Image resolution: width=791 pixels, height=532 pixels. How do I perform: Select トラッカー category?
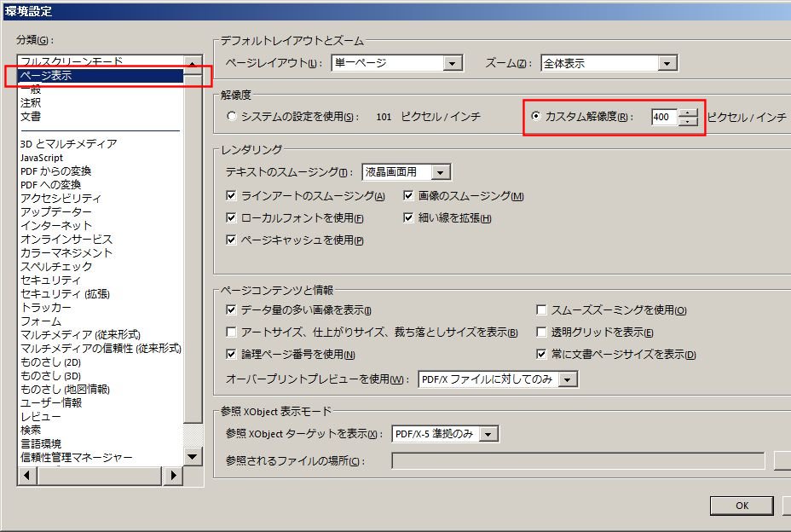click(x=46, y=308)
